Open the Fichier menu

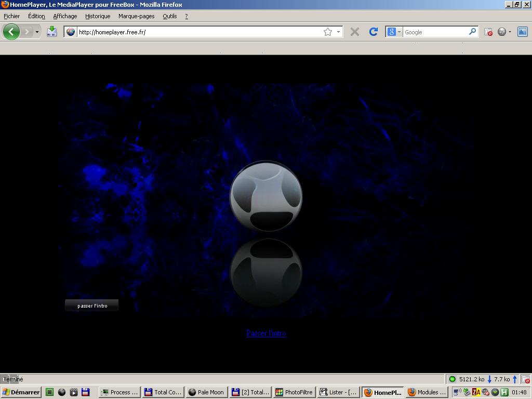coord(11,16)
